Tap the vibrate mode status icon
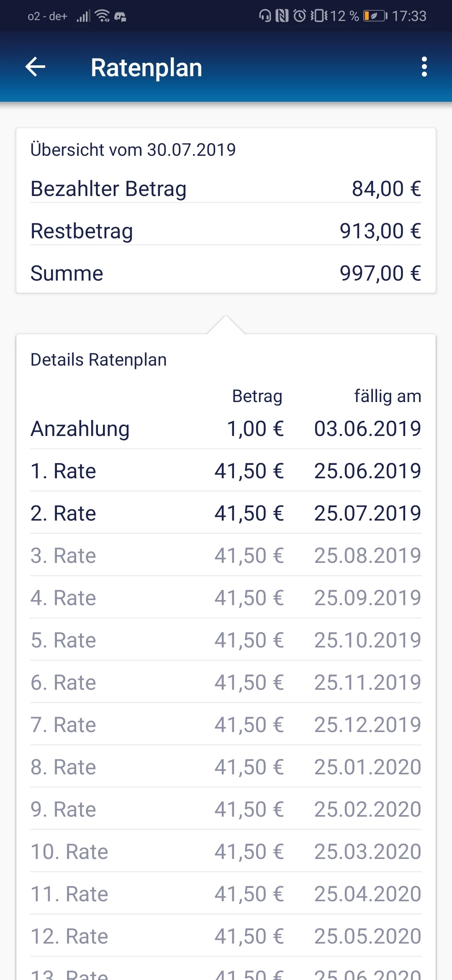452x980 pixels. point(319,16)
